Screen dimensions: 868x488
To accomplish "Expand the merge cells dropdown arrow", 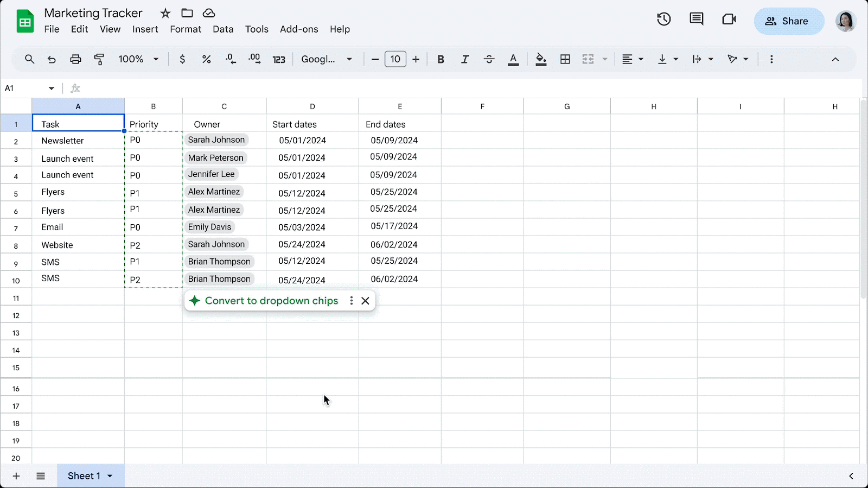I will click(x=605, y=59).
